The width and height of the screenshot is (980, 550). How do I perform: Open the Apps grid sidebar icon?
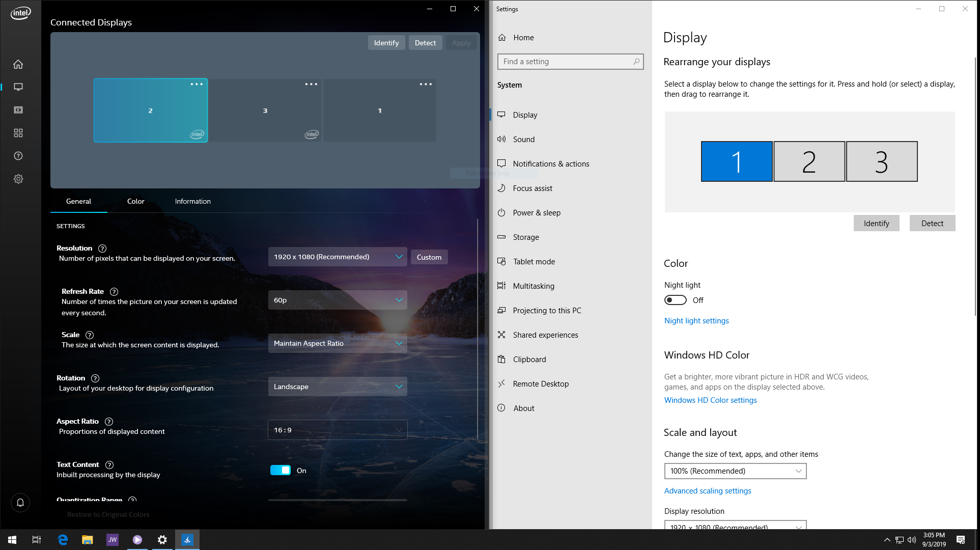(18, 133)
